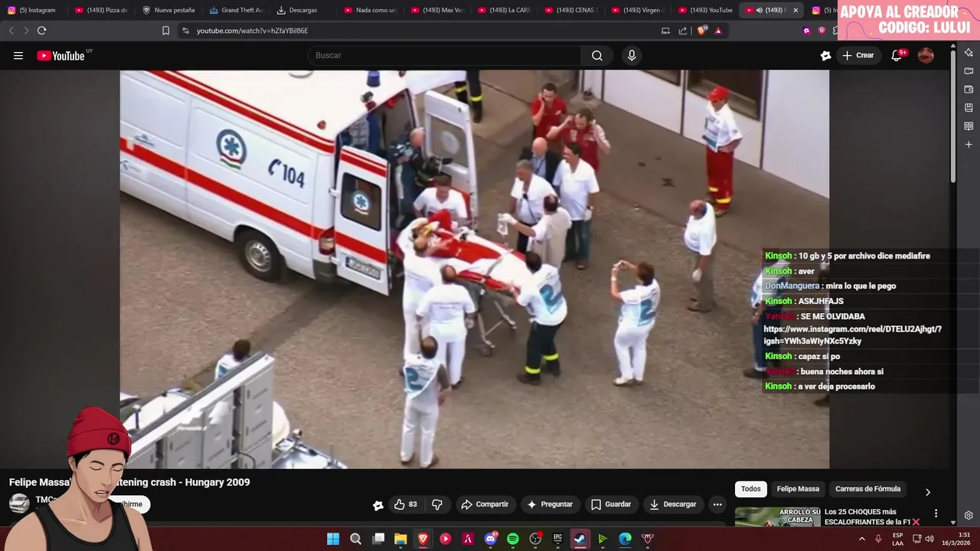
Task: Click the cast/install screen icon in the address bar
Action: [x=665, y=31]
